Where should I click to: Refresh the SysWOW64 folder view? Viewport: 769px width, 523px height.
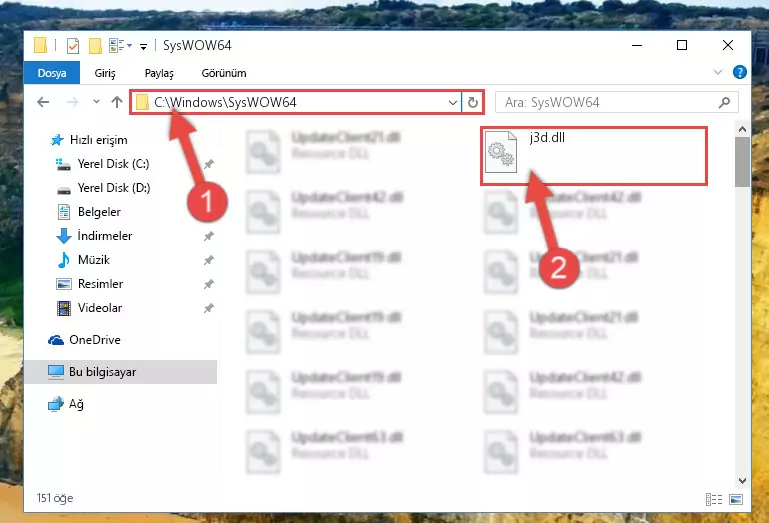tap(472, 103)
